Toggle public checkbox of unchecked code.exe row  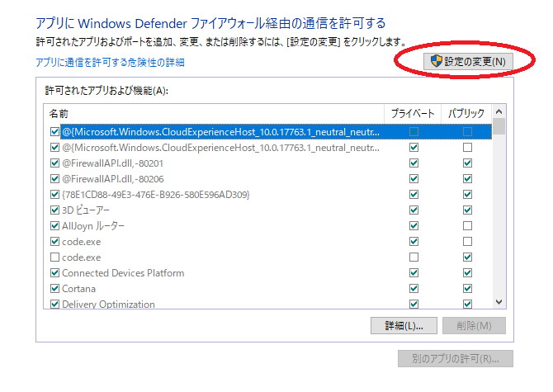coord(467,257)
